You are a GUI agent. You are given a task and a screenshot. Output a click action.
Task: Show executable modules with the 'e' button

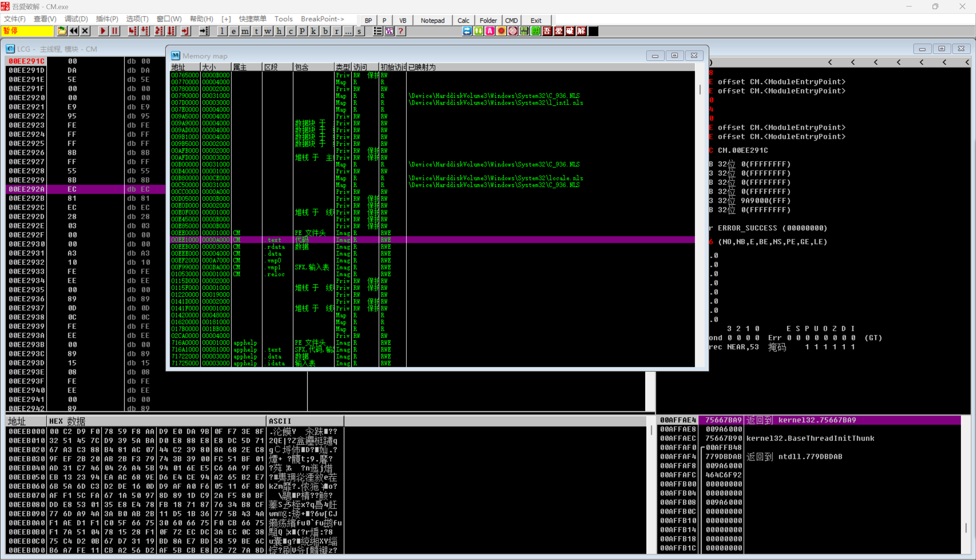[x=234, y=31]
